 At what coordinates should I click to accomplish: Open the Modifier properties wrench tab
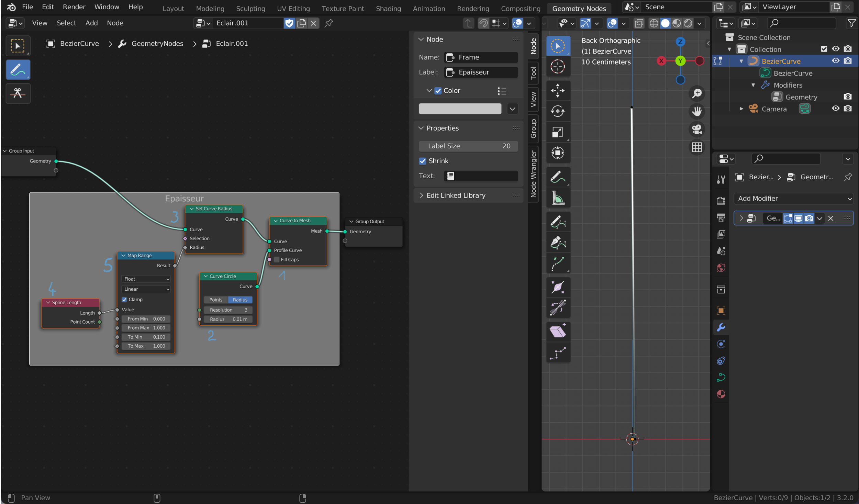[721, 327]
